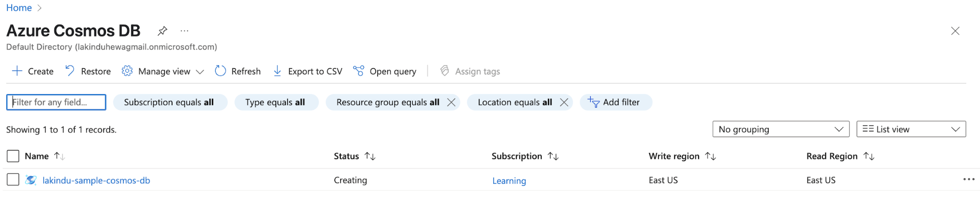The image size is (980, 208).
Task: Open the row's three-dot context menu
Action: pos(969,180)
